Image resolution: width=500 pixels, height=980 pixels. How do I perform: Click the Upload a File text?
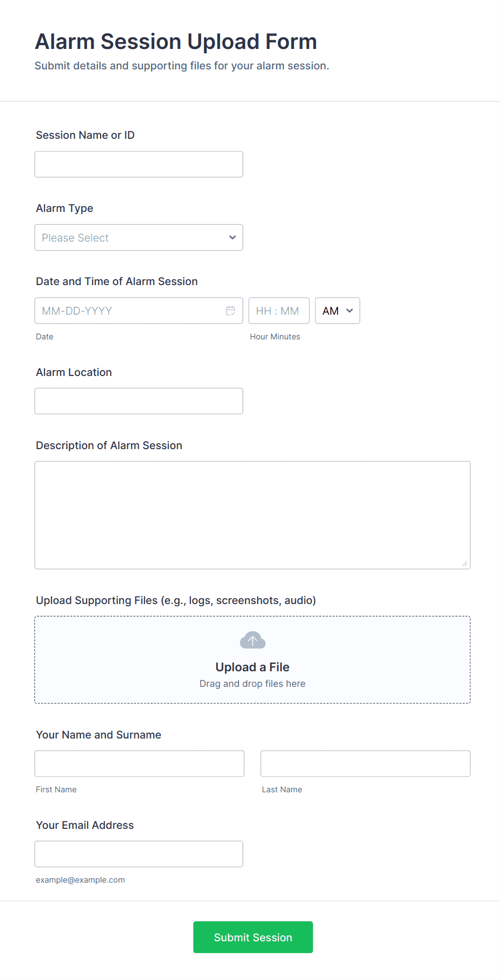click(252, 667)
